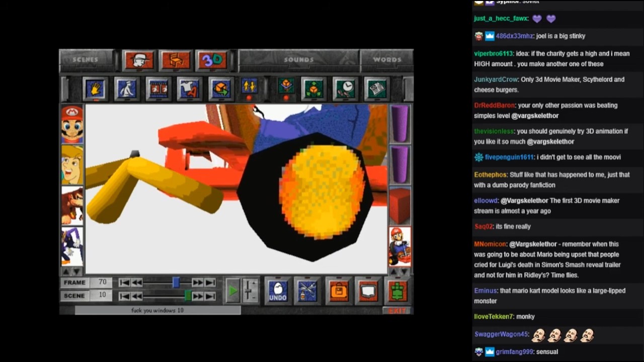Open SwaggerWagon45's chat username

[501, 334]
